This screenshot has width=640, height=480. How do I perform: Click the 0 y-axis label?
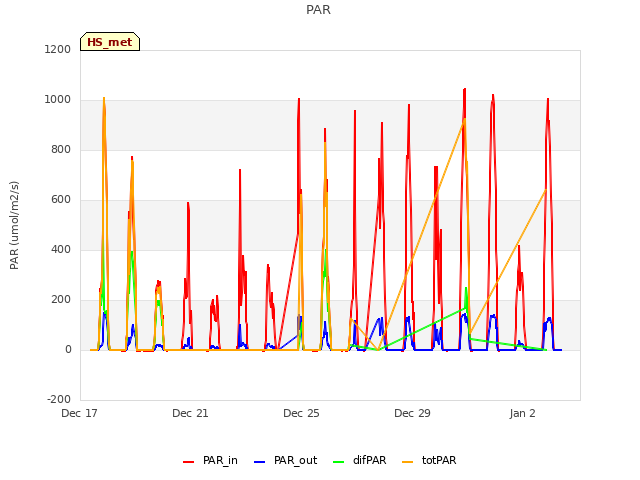68,349
